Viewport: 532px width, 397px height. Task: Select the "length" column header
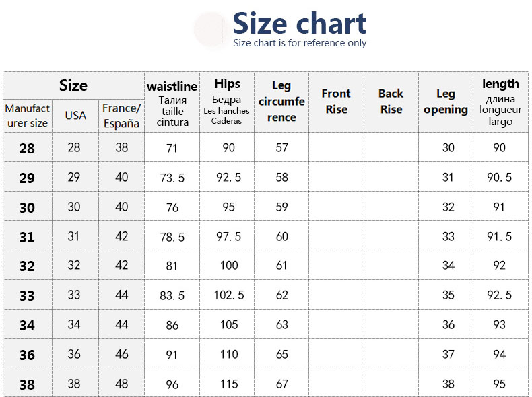(500, 102)
